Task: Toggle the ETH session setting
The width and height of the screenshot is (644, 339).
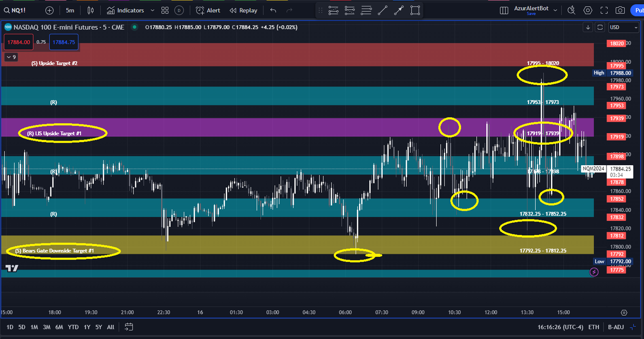Action: pos(594,327)
